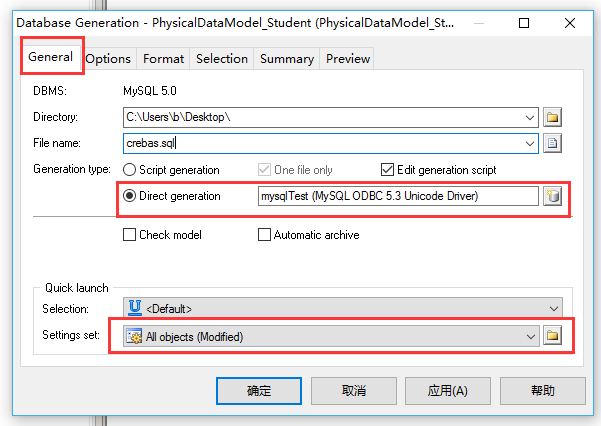Expand the File name dropdown arrow

[530, 144]
